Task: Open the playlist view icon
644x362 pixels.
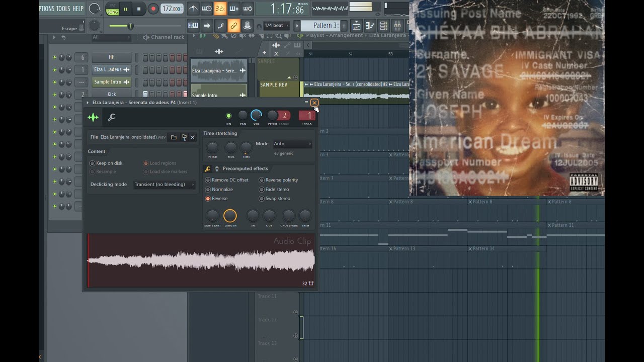Action: click(x=357, y=26)
